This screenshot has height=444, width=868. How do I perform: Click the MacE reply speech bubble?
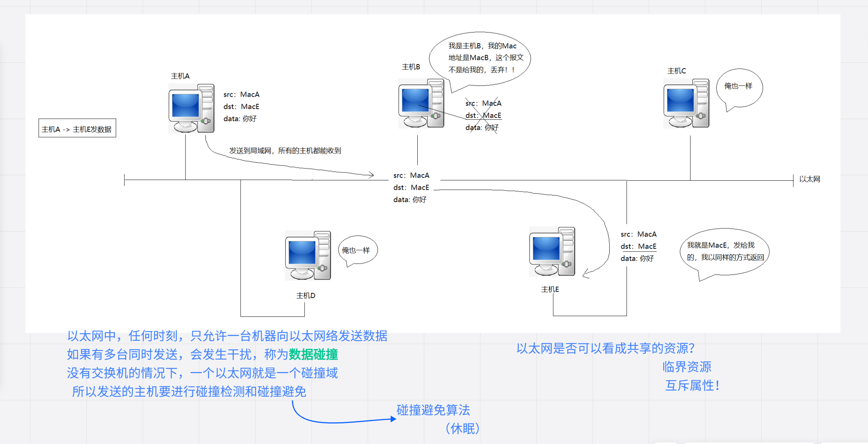724,251
